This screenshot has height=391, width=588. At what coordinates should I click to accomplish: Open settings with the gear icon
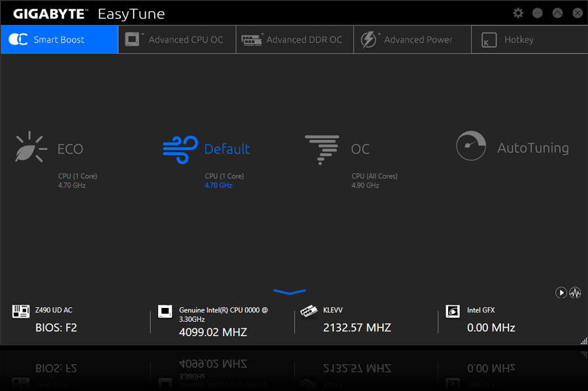[518, 13]
